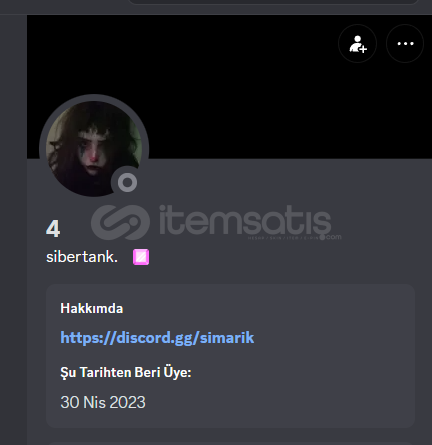Click the partially visible card at the bottom
This screenshot has height=445, width=432.
231,443
